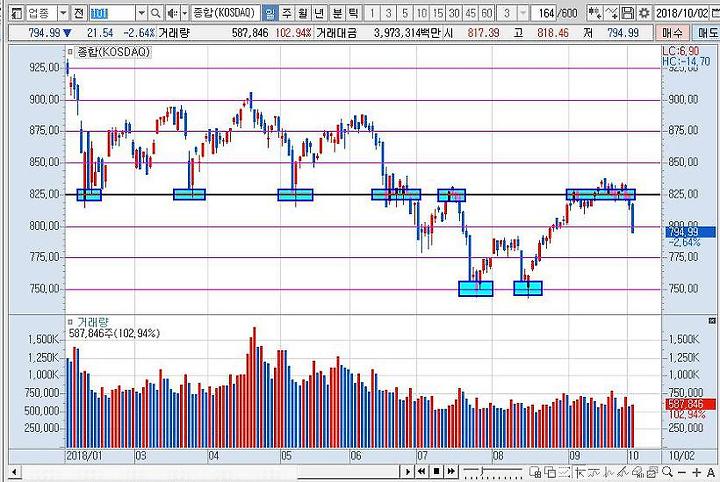Click the 매도 sell button

[706, 33]
